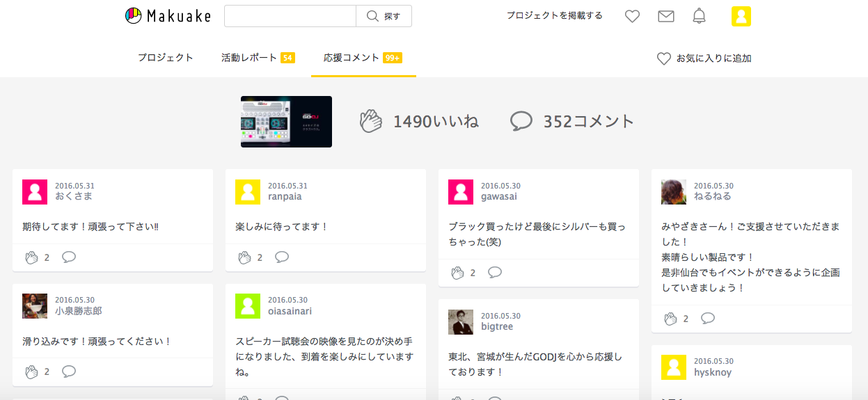Reply to ranpaia's comment
The image size is (868, 400).
click(282, 257)
